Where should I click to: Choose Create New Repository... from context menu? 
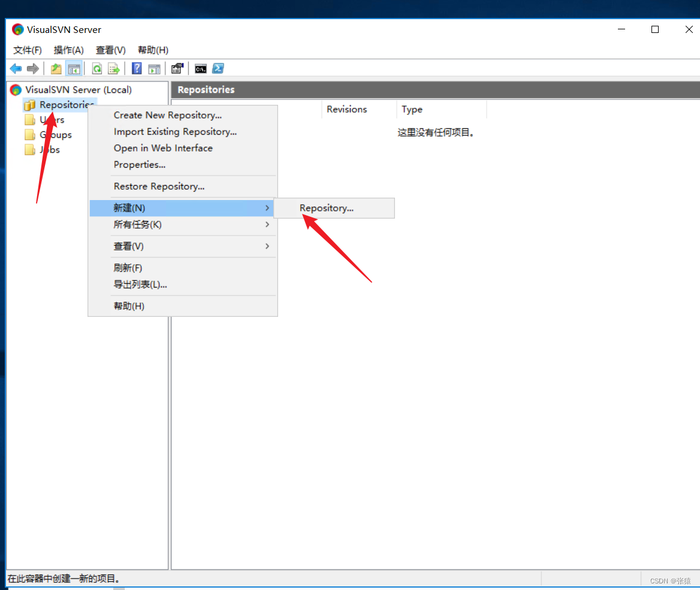[168, 115]
